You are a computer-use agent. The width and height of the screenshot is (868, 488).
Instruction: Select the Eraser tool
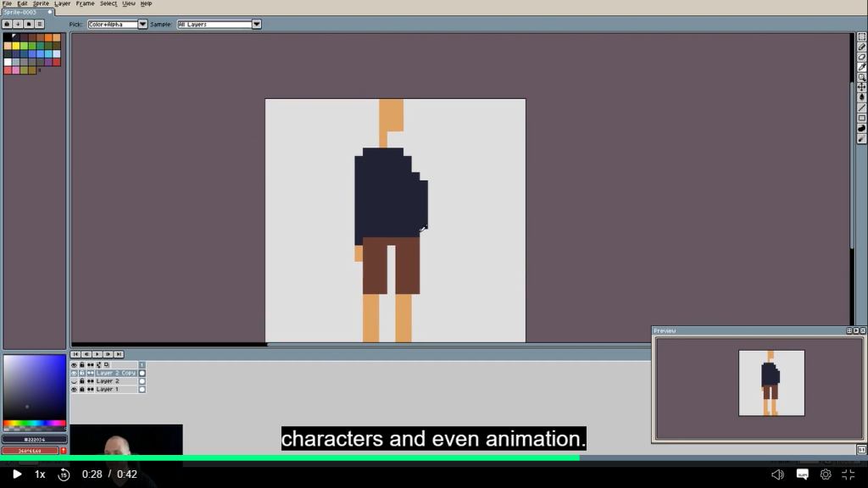point(861,57)
